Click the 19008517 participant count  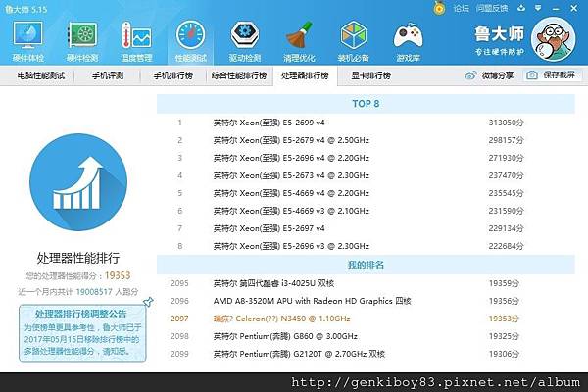coord(94,292)
